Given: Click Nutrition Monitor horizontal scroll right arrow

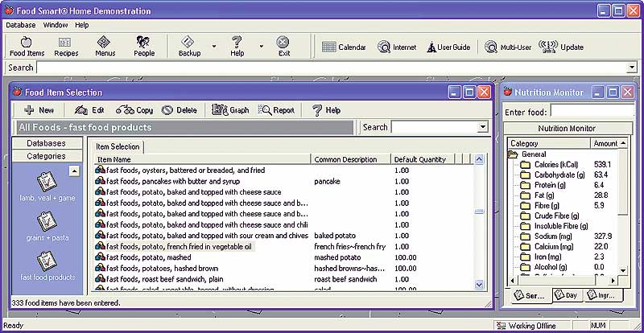Looking at the screenshot, I should point(612,281).
